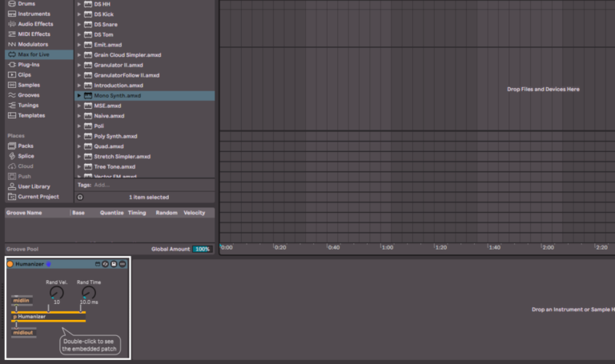This screenshot has height=364, width=615.
Task: Click the p Humanizer subpatch object
Action: click(48, 317)
